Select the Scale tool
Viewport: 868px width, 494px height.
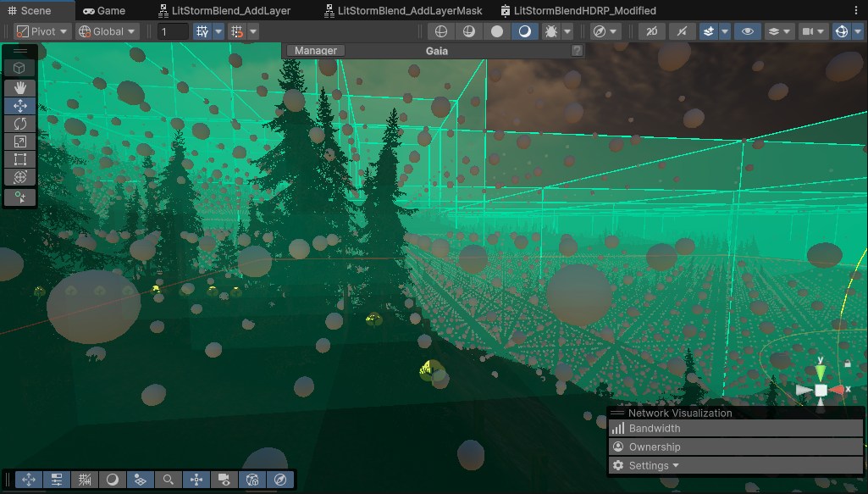tap(20, 142)
